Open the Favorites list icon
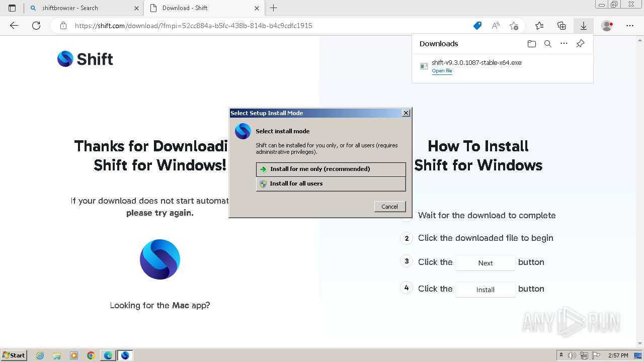This screenshot has width=644, height=362. pyautogui.click(x=539, y=26)
